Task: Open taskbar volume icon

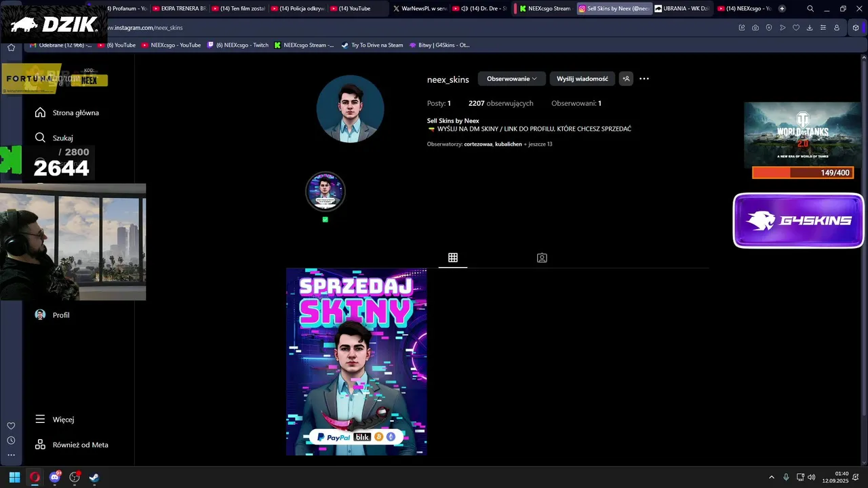Action: pos(812,477)
